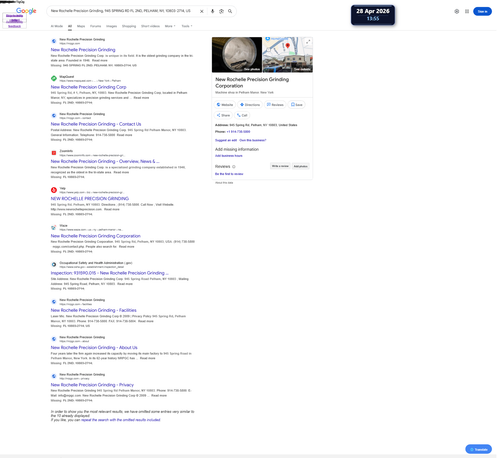This screenshot has height=458, width=500.
Task: Click the Be the first to review link
Action: tap(229, 174)
